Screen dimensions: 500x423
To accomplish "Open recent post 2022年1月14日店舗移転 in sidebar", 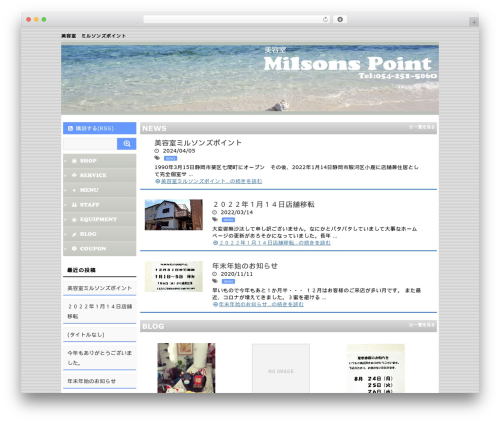I will click(x=100, y=311).
